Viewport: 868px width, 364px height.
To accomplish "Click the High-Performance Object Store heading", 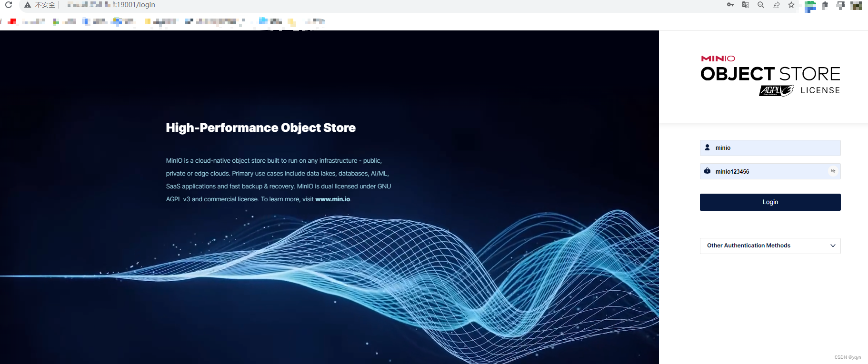I will coord(261,128).
